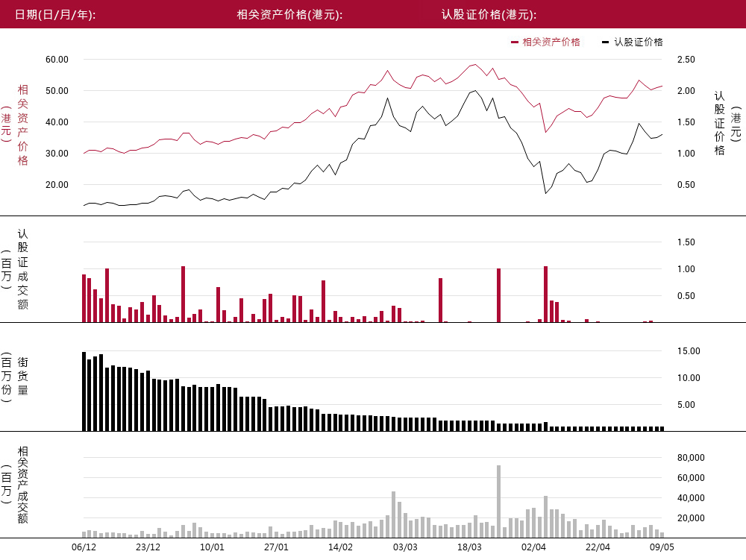Image resolution: width=746 pixels, height=560 pixels.
Task: Select the 03/03 date axis label
Action: click(x=405, y=547)
